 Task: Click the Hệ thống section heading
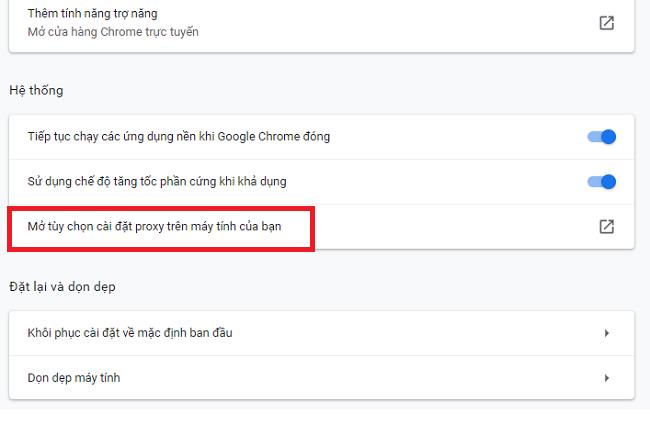(x=35, y=90)
